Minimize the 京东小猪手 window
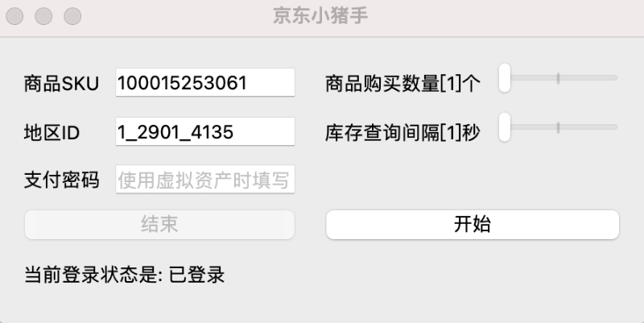 43,16
